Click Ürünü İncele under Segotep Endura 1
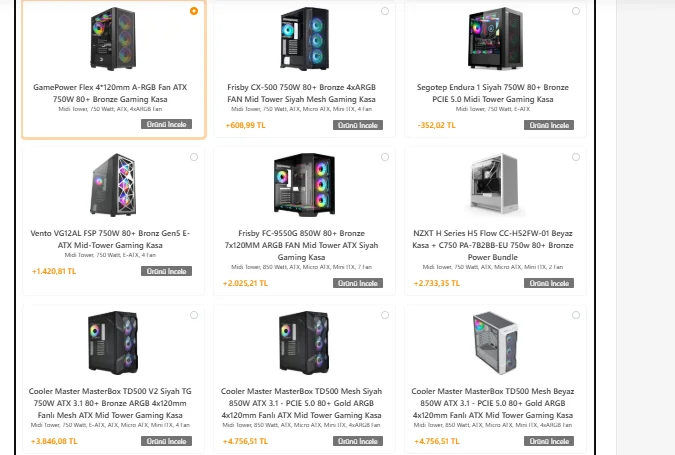Screen dimensions: 675x455 point(549,126)
